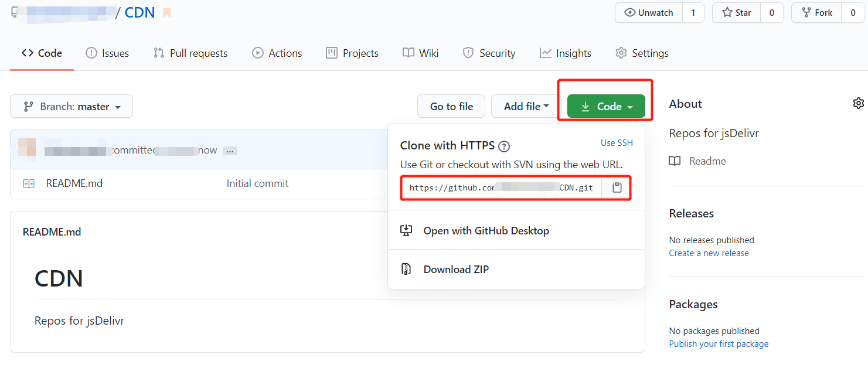Click Create a new release
The width and height of the screenshot is (868, 368).
pos(709,253)
